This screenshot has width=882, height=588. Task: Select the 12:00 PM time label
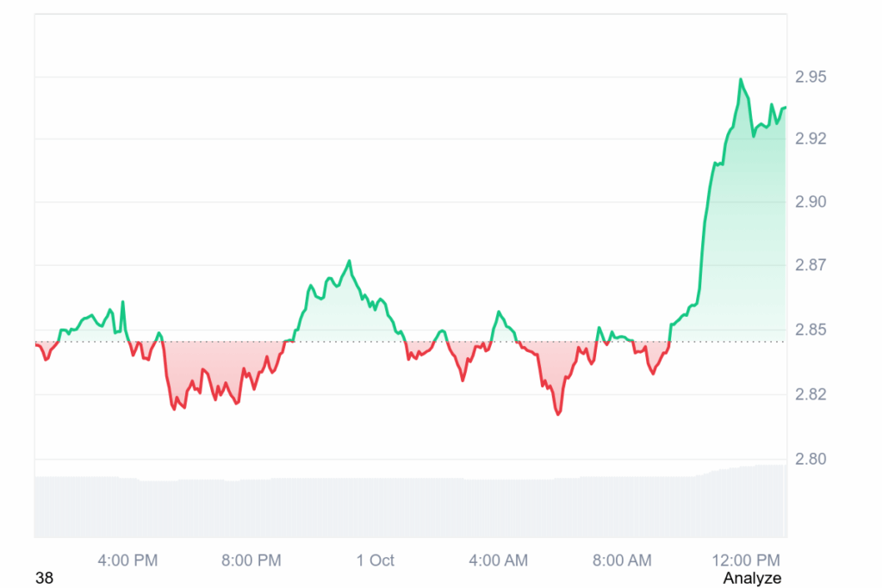click(747, 560)
